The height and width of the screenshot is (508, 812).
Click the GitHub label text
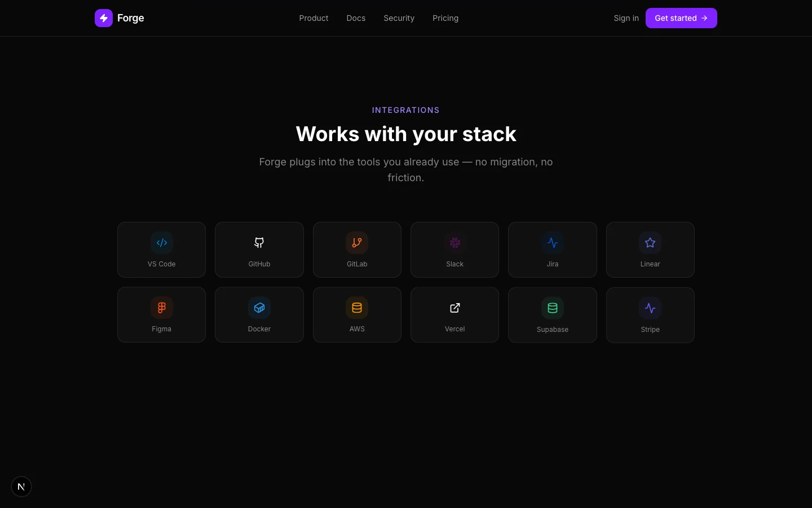(x=259, y=264)
